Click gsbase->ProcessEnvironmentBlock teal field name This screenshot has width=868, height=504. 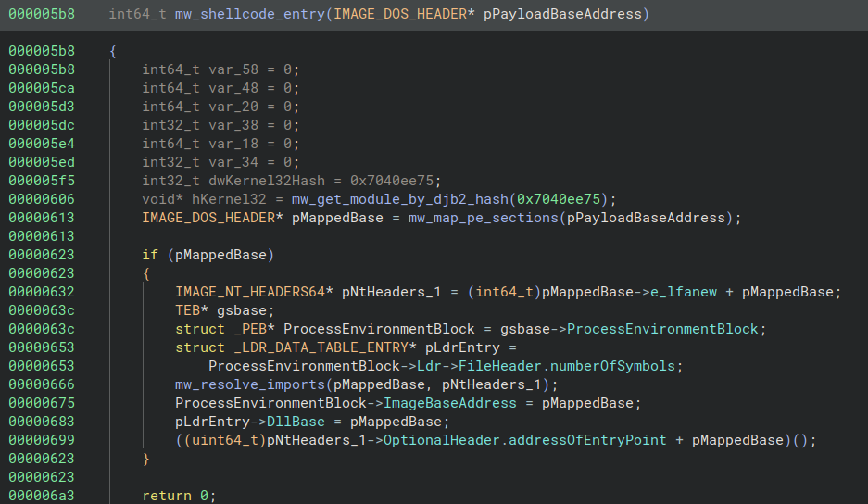click(x=662, y=329)
